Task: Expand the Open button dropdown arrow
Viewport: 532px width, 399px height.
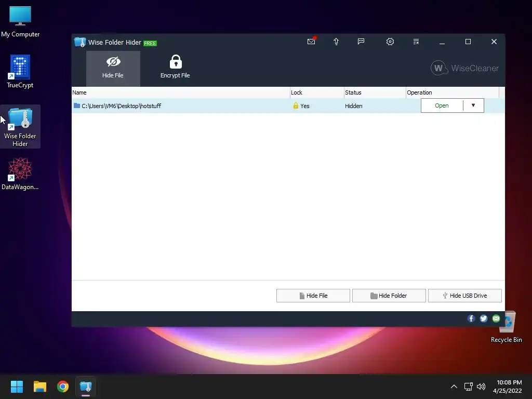Action: tap(473, 105)
